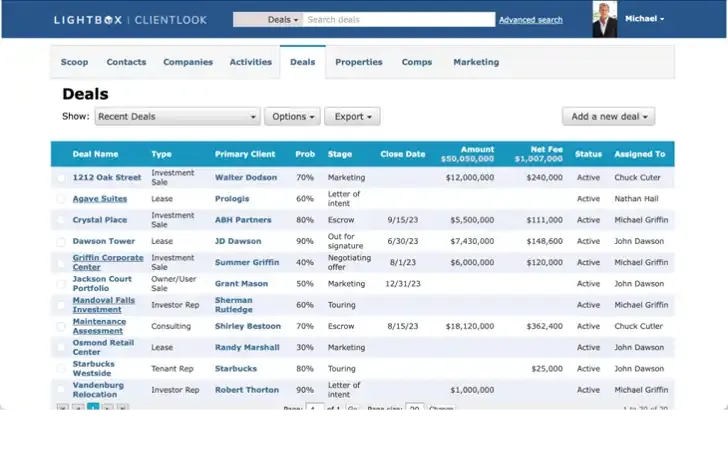The height and width of the screenshot is (455, 728).
Task: Tick the checkbox for 1212 Oak Street
Action: coord(61,178)
